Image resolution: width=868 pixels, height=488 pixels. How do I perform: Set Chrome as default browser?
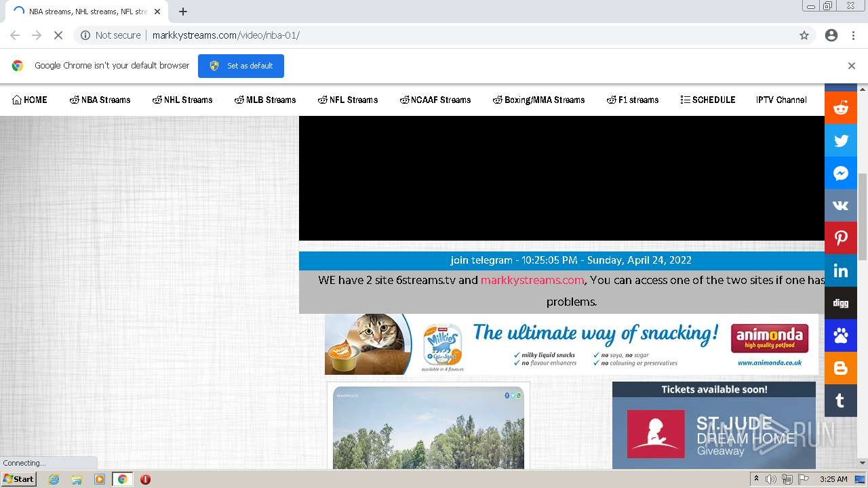[241, 66]
